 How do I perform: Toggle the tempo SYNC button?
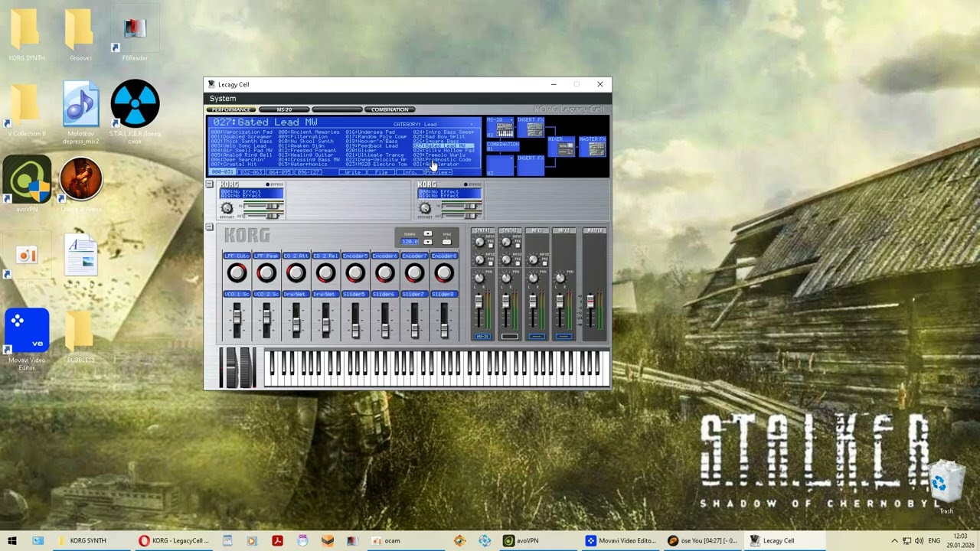point(447,242)
